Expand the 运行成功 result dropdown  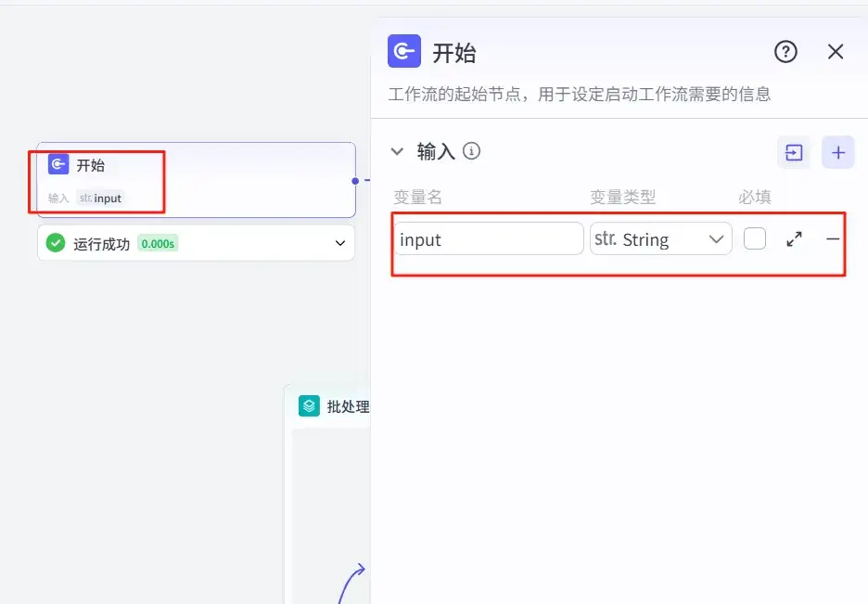[x=340, y=243]
